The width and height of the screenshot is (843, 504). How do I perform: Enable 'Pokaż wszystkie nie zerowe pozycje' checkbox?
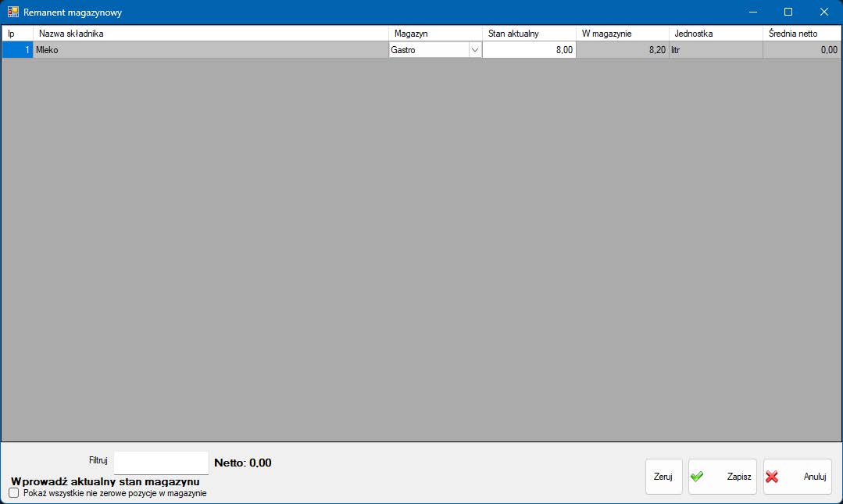tap(13, 493)
